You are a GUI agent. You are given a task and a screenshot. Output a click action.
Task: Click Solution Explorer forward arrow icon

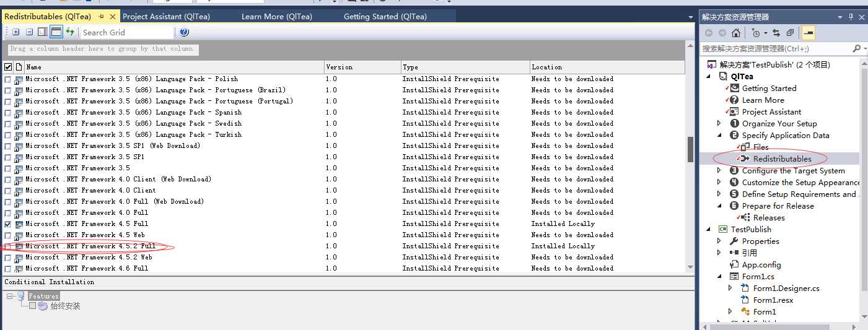[x=722, y=33]
